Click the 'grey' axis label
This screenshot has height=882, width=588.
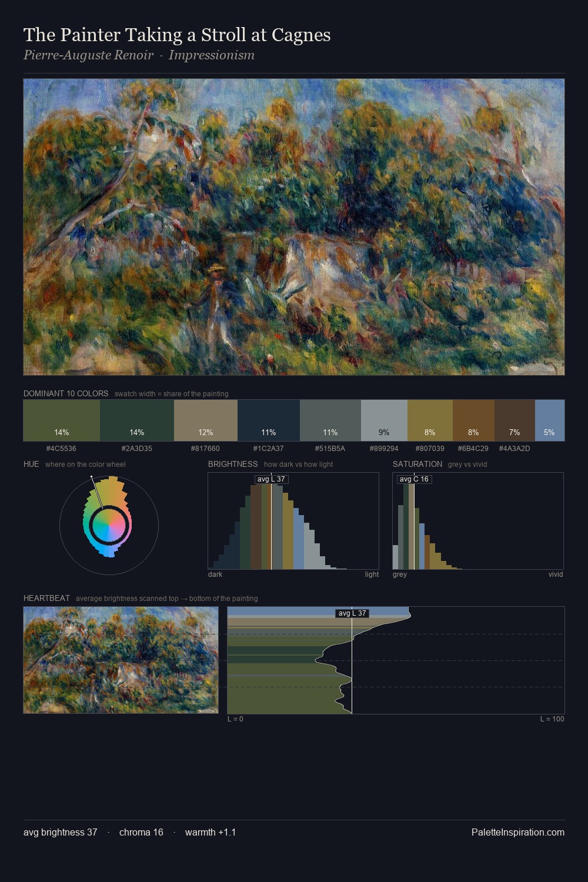pyautogui.click(x=400, y=574)
